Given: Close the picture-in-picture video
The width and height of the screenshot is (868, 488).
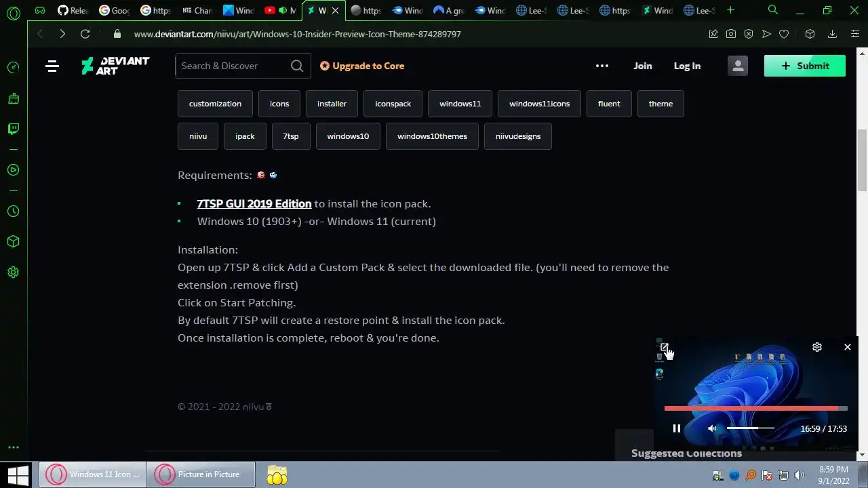Looking at the screenshot, I should [x=847, y=347].
